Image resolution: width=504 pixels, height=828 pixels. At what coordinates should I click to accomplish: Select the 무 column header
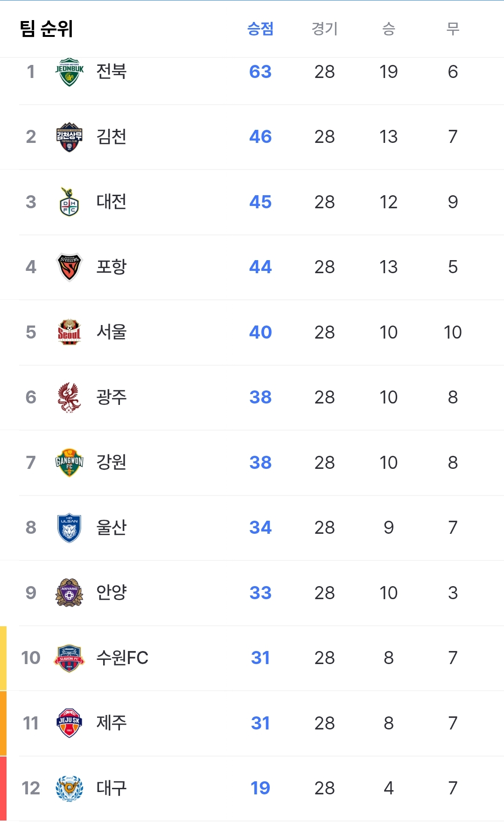pyautogui.click(x=453, y=29)
